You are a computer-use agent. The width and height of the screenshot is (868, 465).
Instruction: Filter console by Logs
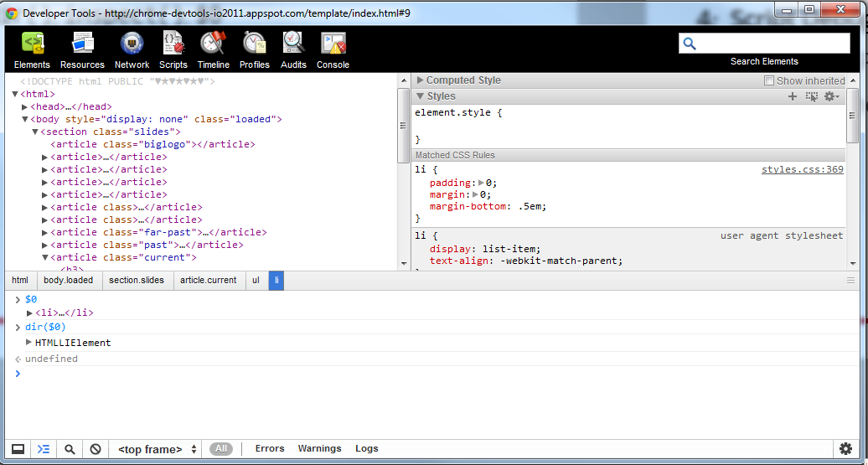[x=366, y=448]
